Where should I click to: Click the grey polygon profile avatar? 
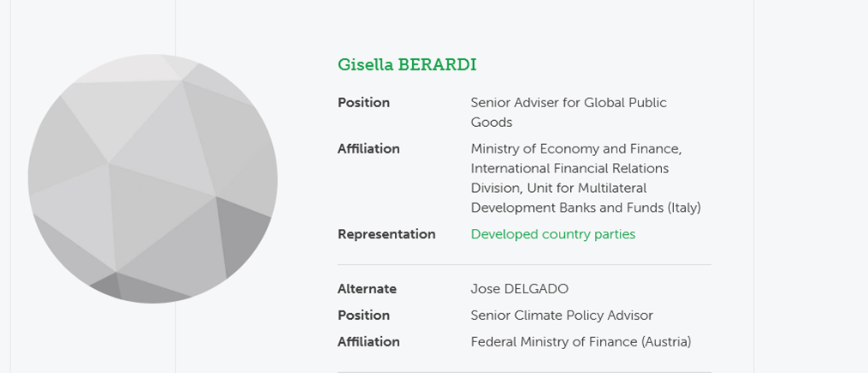[153, 178]
